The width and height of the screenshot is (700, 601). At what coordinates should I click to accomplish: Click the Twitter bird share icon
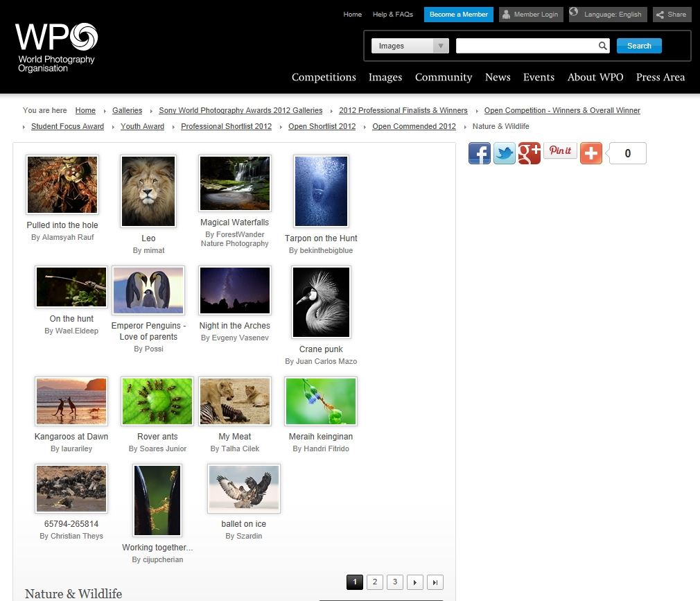click(504, 153)
